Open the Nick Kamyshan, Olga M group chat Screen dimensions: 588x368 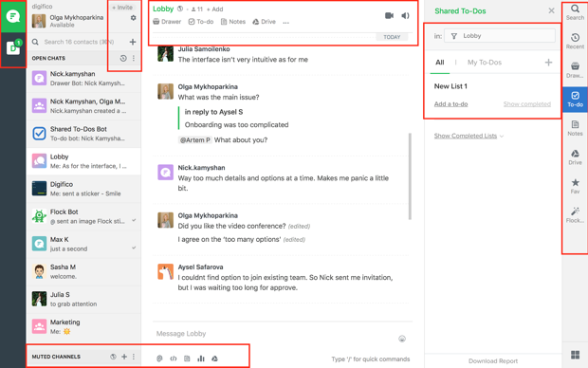coord(83,106)
